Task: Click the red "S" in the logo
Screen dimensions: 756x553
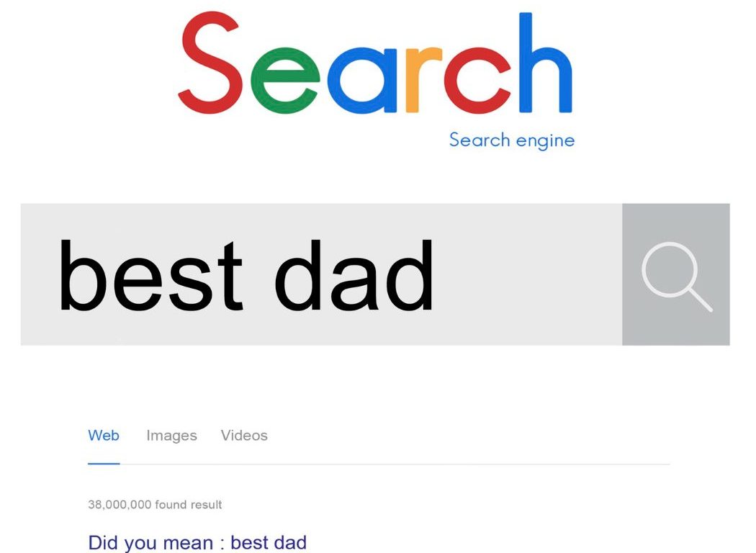Action: click(x=210, y=66)
